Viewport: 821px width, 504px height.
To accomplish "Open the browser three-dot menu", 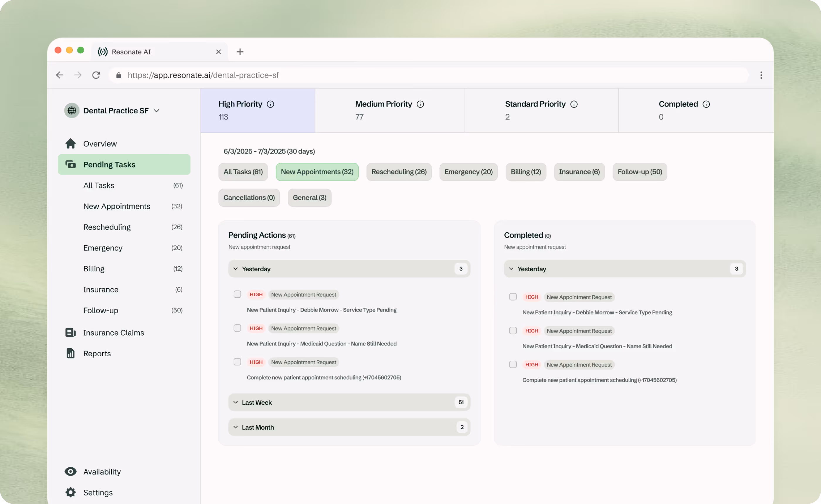I will click(x=761, y=75).
